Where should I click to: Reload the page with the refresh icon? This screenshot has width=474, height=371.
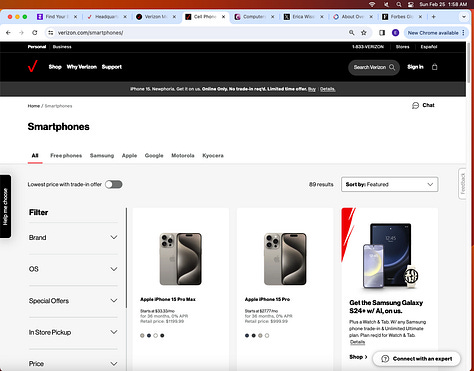pyautogui.click(x=35, y=33)
